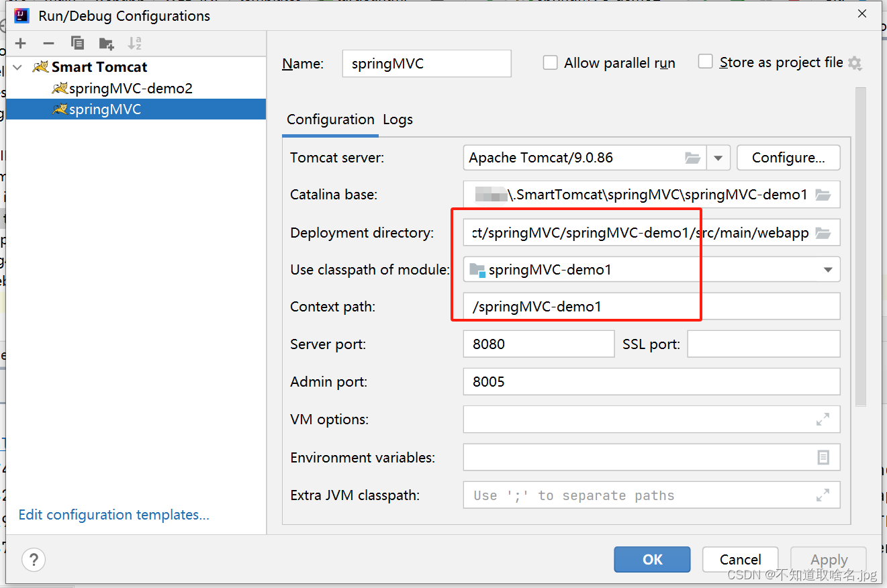The width and height of the screenshot is (887, 588).
Task: Click the Apply button
Action: coord(829,559)
